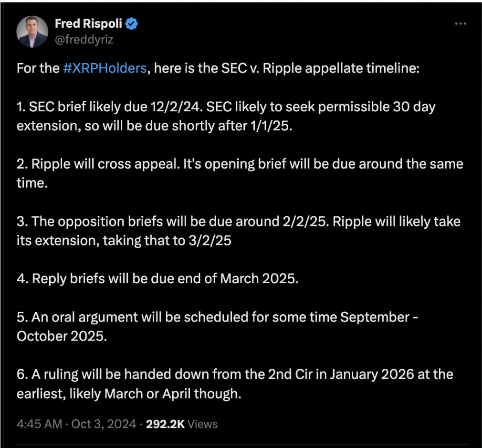Open the @freddyriz handle link
482x448 pixels.
pyautogui.click(x=84, y=39)
